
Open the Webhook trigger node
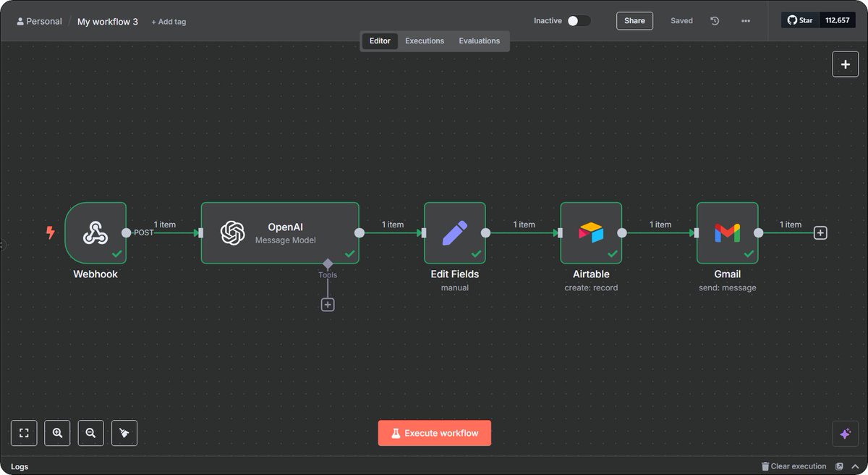coord(95,233)
